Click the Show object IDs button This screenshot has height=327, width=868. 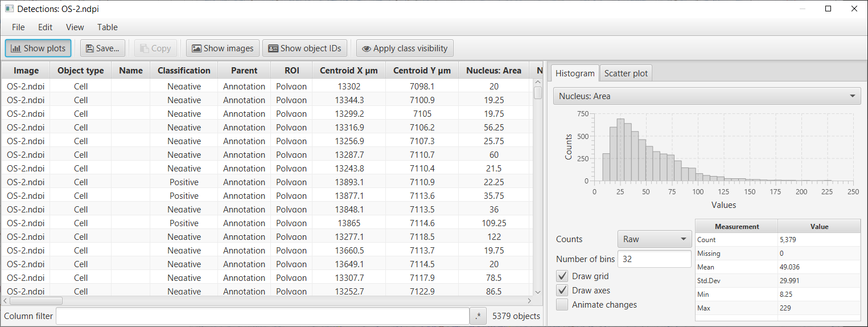(x=305, y=48)
